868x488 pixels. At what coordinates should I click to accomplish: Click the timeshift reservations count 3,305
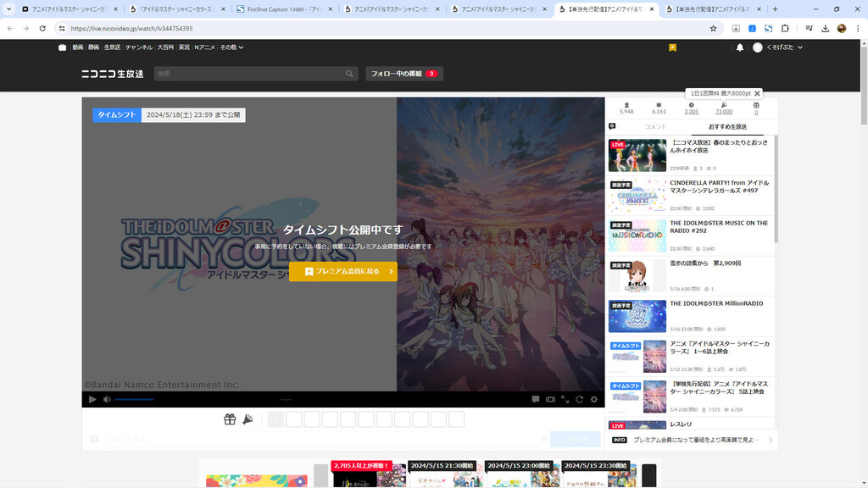pos(692,111)
